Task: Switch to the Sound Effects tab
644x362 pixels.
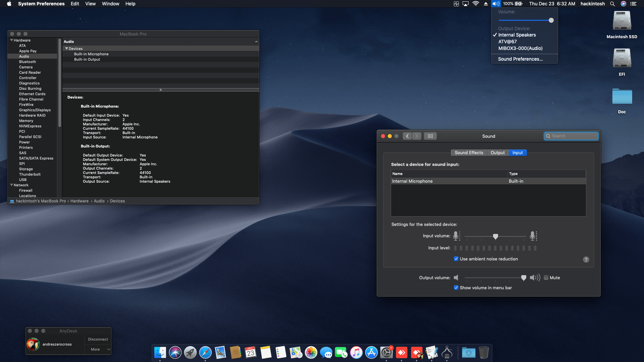Action: 469,153
